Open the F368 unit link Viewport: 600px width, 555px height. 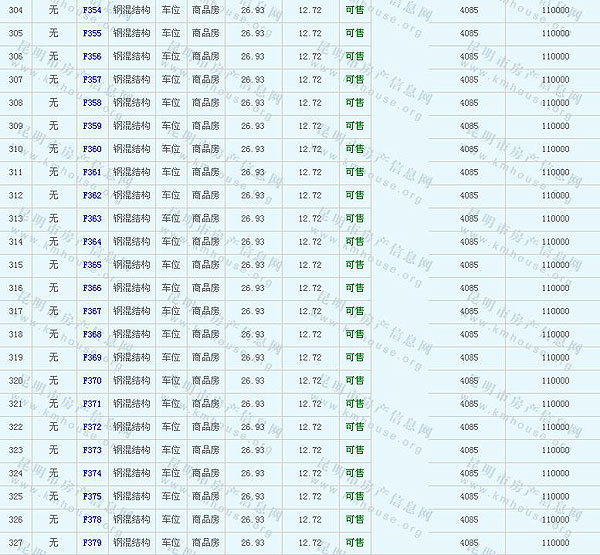91,334
